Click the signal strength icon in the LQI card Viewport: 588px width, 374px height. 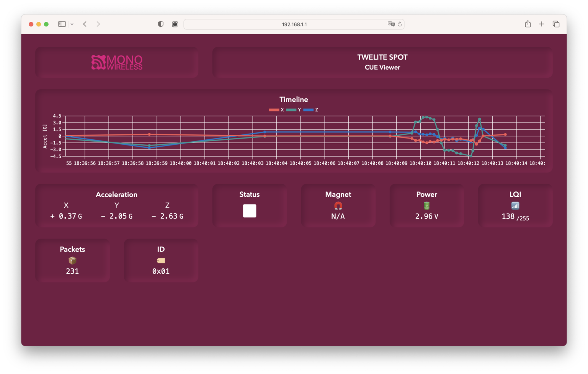[515, 206]
